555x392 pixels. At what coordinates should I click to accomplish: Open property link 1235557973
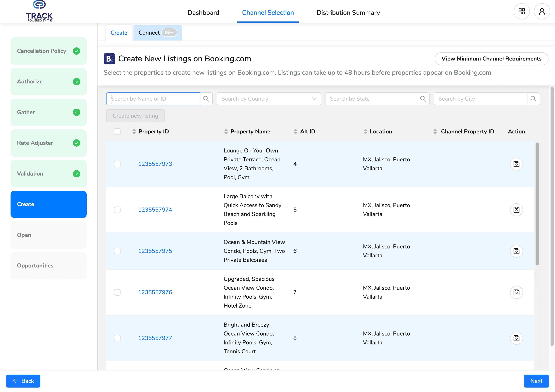155,164
